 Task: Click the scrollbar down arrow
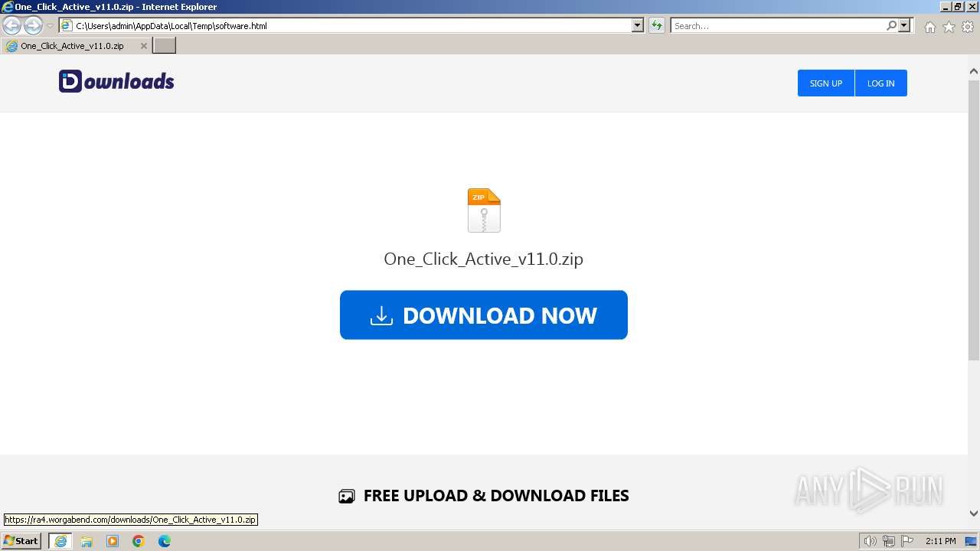tap(974, 514)
